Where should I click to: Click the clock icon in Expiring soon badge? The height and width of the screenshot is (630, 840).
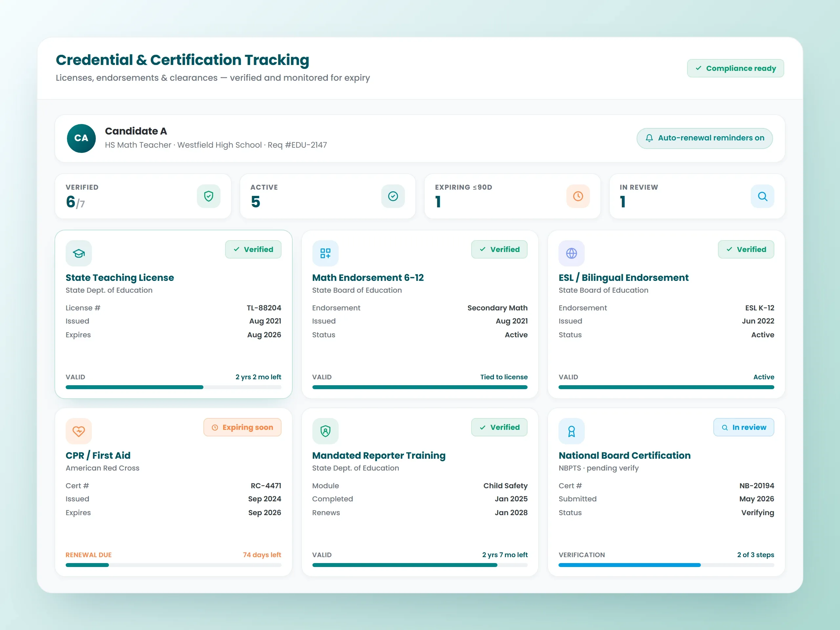[215, 428]
